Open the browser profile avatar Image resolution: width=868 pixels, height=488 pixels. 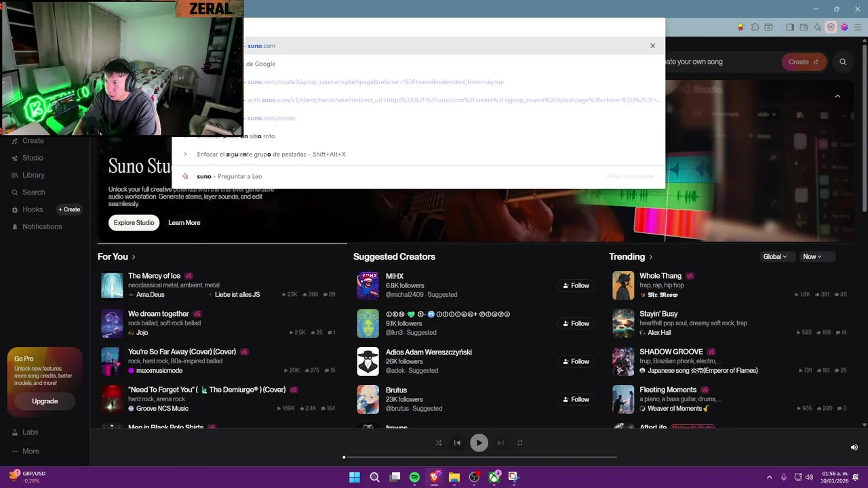[x=844, y=27]
